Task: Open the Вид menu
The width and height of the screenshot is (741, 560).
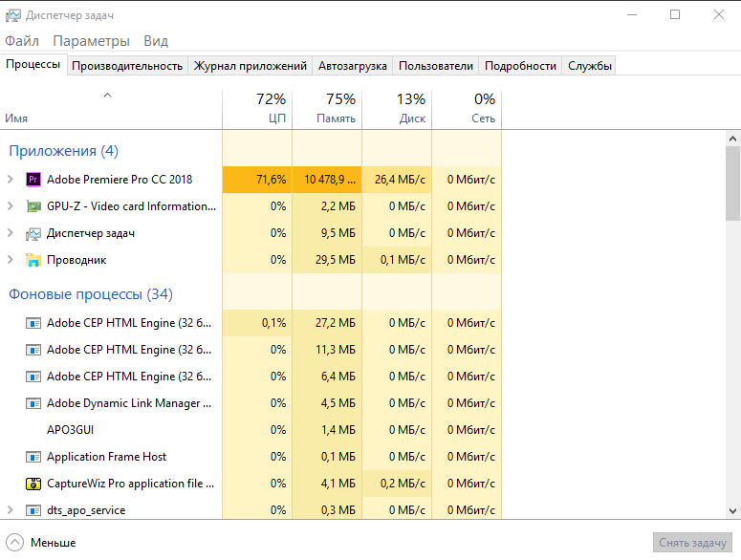Action: pyautogui.click(x=156, y=41)
